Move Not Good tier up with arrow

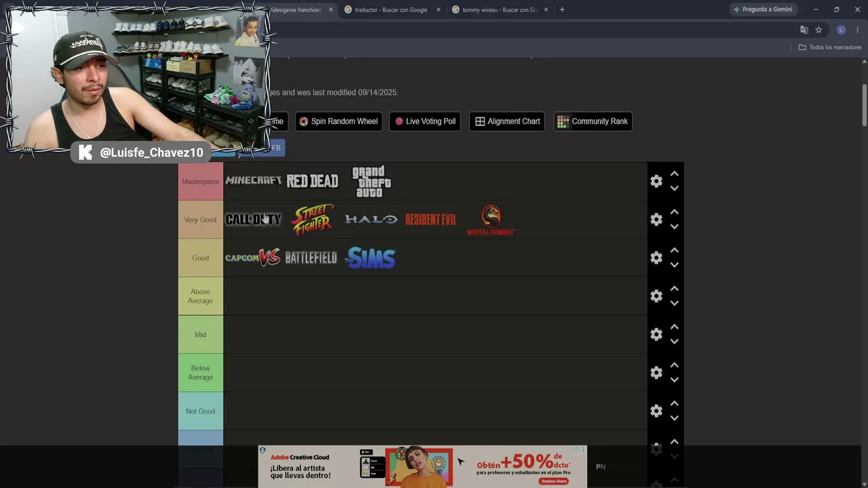(674, 403)
